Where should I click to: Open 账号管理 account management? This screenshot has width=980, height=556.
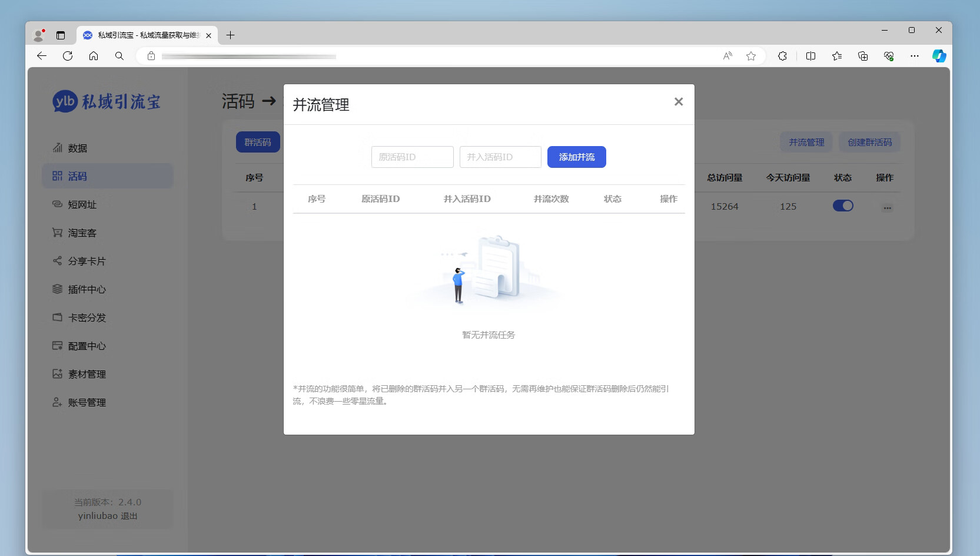[x=87, y=402]
